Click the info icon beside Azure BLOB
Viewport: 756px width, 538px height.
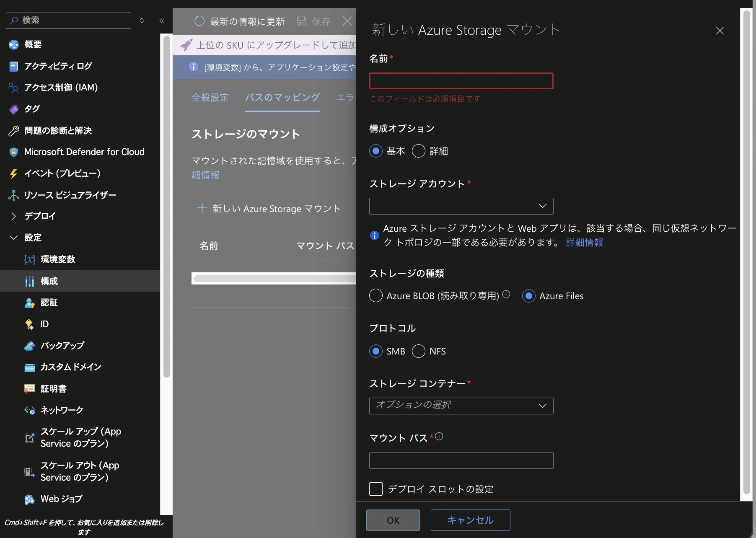[506, 294]
